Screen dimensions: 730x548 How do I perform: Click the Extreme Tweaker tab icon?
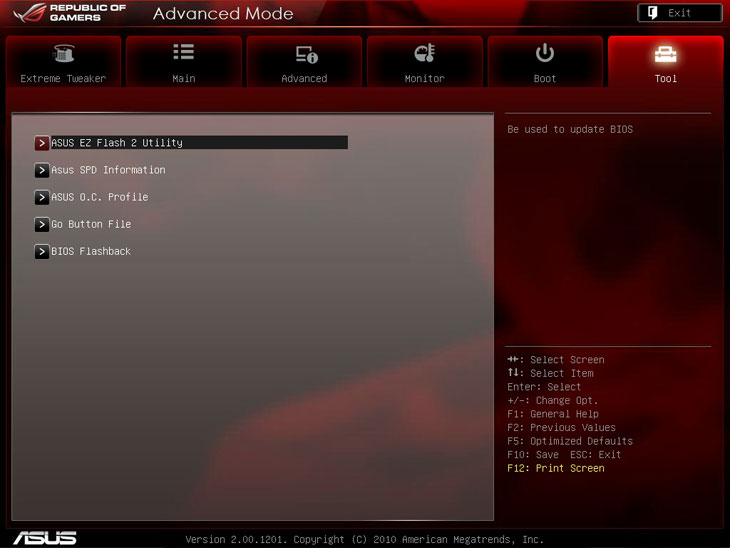point(63,54)
